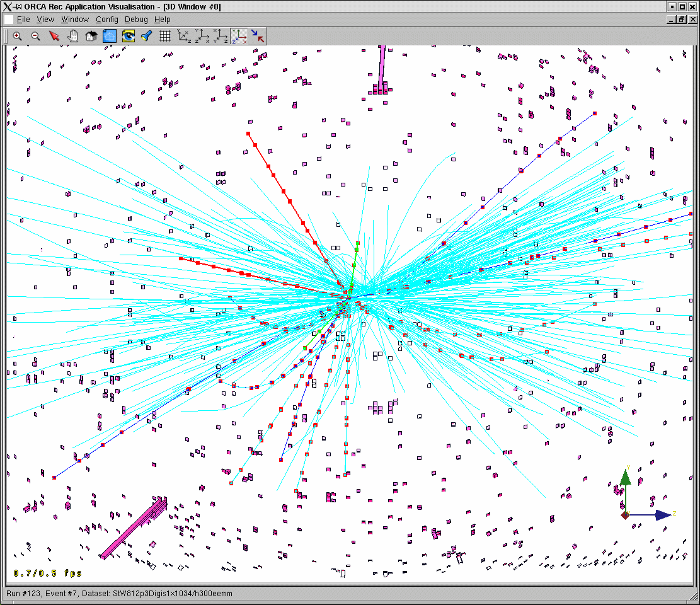Toggle the grid display icon
Viewport: 700px width, 605px height.
click(x=165, y=36)
